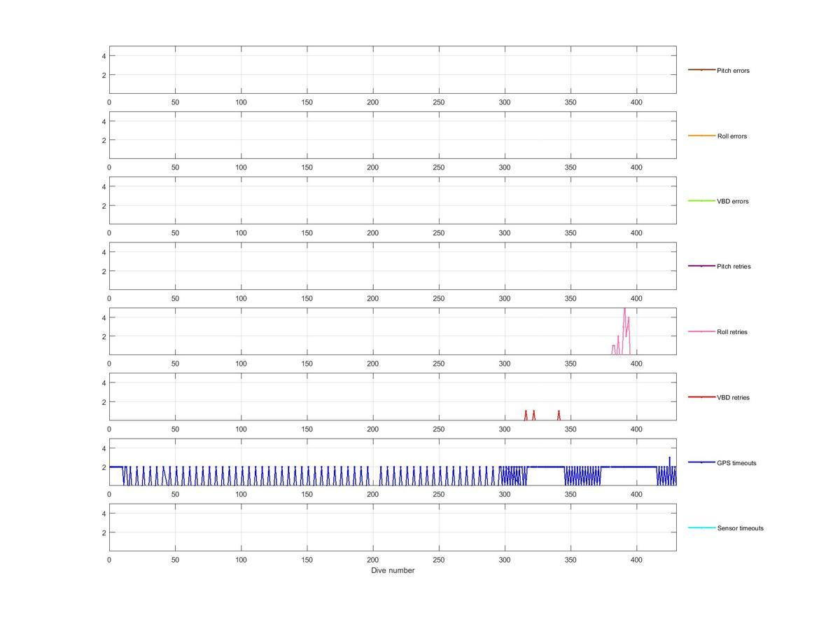Image resolution: width=840 pixels, height=620 pixels.
Task: Select the blue GPS timeouts legend line
Action: [x=701, y=462]
